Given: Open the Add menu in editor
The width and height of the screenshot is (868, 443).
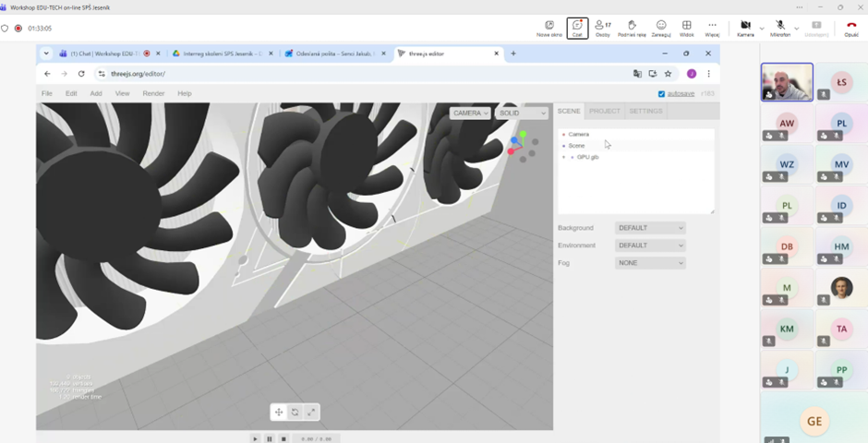Looking at the screenshot, I should pos(96,93).
